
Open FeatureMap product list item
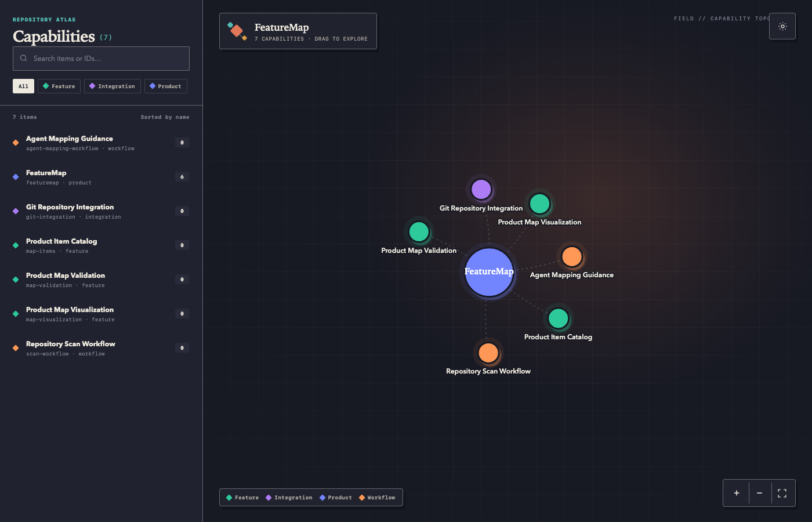[x=101, y=177]
